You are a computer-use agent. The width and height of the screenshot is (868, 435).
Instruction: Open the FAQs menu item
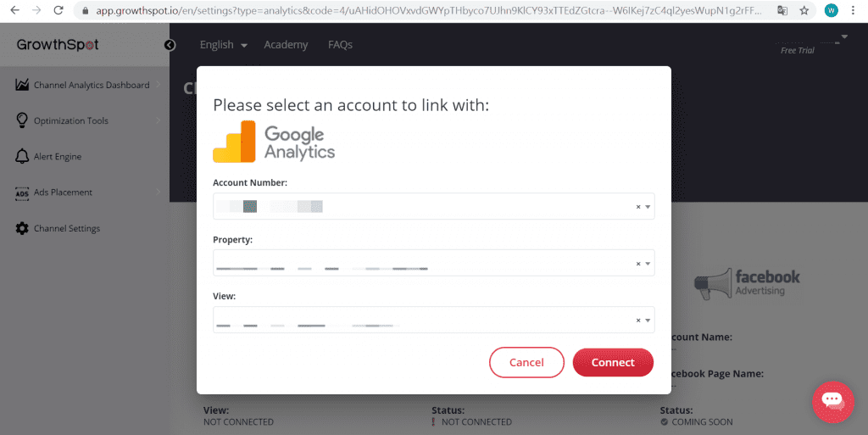tap(340, 45)
